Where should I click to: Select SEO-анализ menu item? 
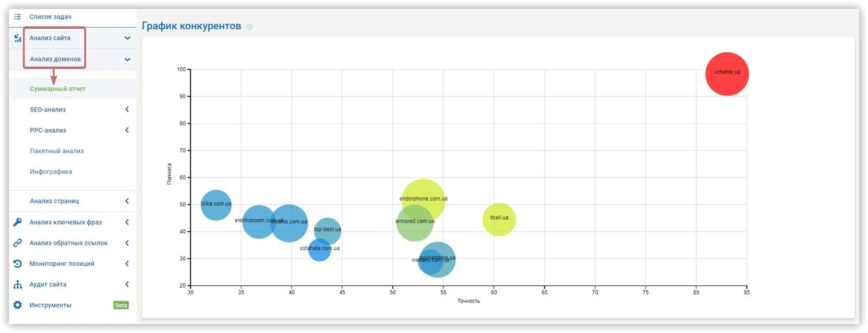pyautogui.click(x=48, y=110)
